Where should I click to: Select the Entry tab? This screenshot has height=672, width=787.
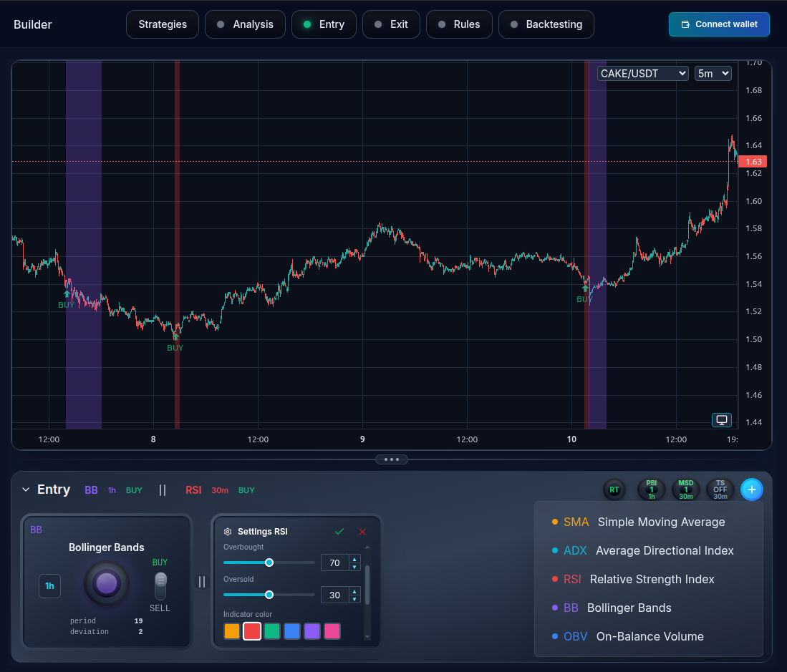point(324,24)
